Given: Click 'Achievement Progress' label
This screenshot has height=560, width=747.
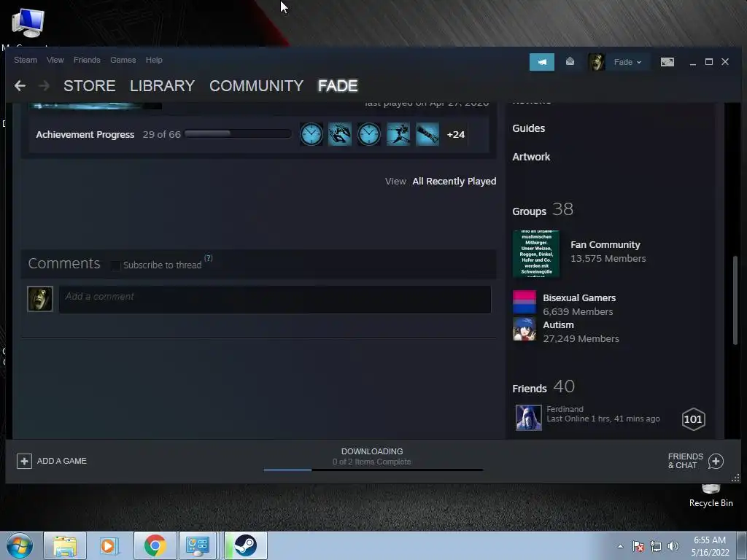Looking at the screenshot, I should (x=85, y=135).
